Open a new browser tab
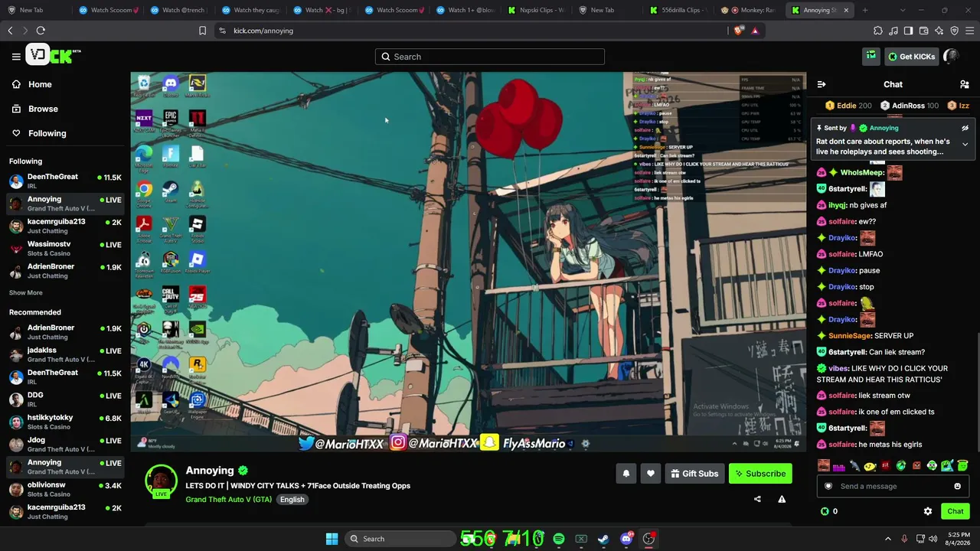The height and width of the screenshot is (551, 980). 865,10
